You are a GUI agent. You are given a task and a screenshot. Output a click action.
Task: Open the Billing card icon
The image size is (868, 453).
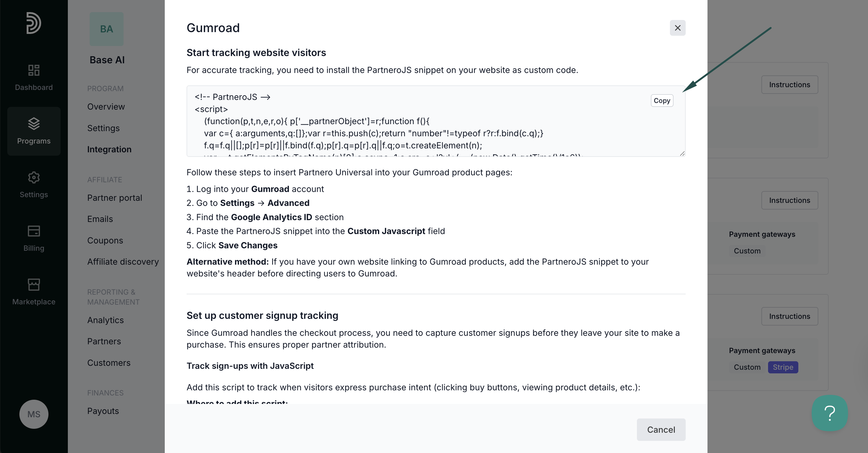pos(34,231)
